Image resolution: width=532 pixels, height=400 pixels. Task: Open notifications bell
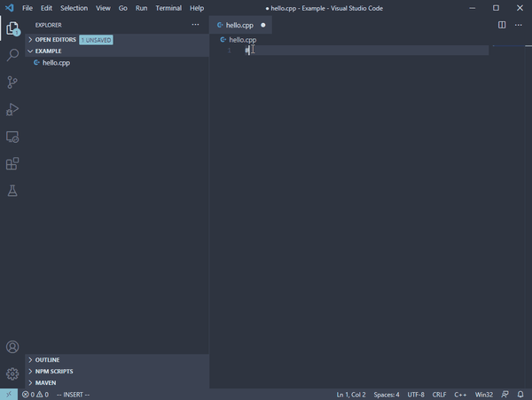click(x=520, y=394)
